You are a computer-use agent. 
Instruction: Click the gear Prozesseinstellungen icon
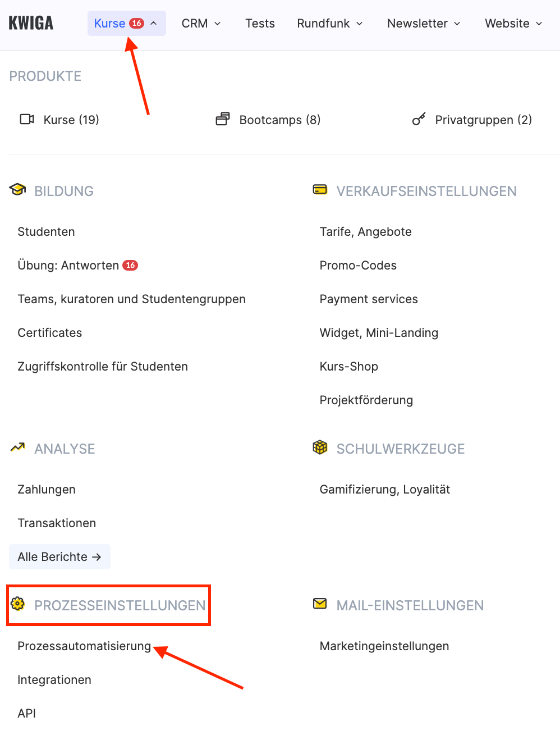tap(17, 604)
